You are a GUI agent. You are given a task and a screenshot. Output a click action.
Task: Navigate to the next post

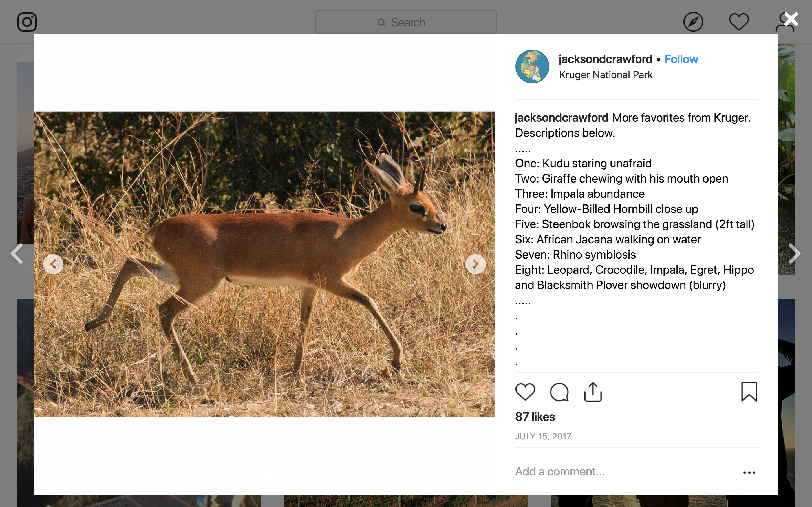point(794,253)
